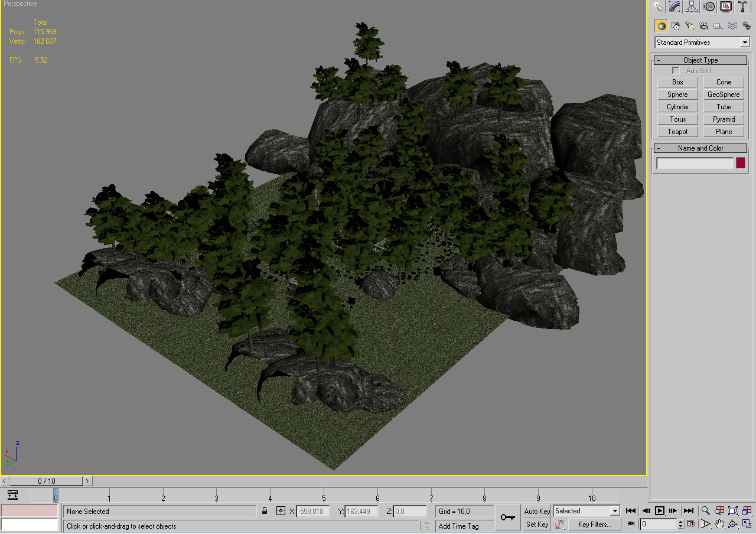Toggle the Selection Lock padlock
This screenshot has width=756, height=534.
[265, 511]
